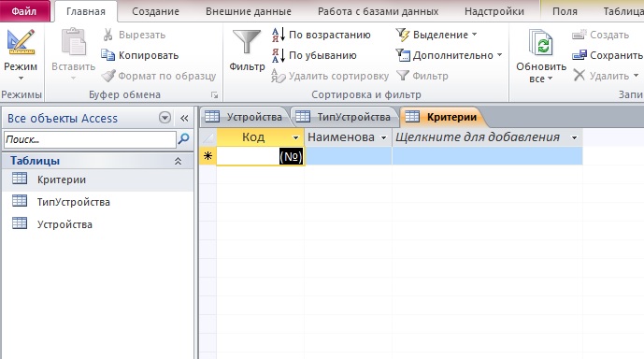Open the Буфер обмена dialog launcher

[214, 95]
